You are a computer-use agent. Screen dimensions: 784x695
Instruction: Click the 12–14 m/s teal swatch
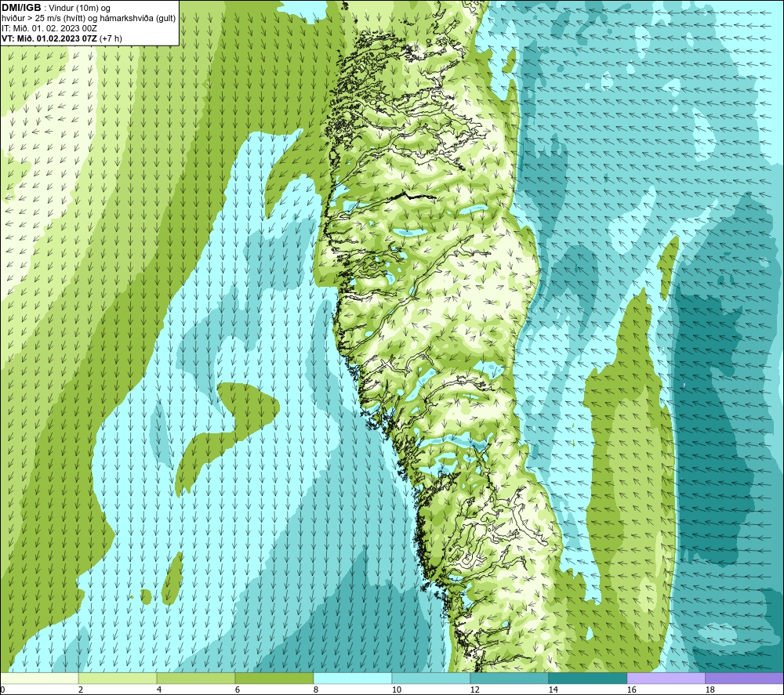click(x=509, y=679)
